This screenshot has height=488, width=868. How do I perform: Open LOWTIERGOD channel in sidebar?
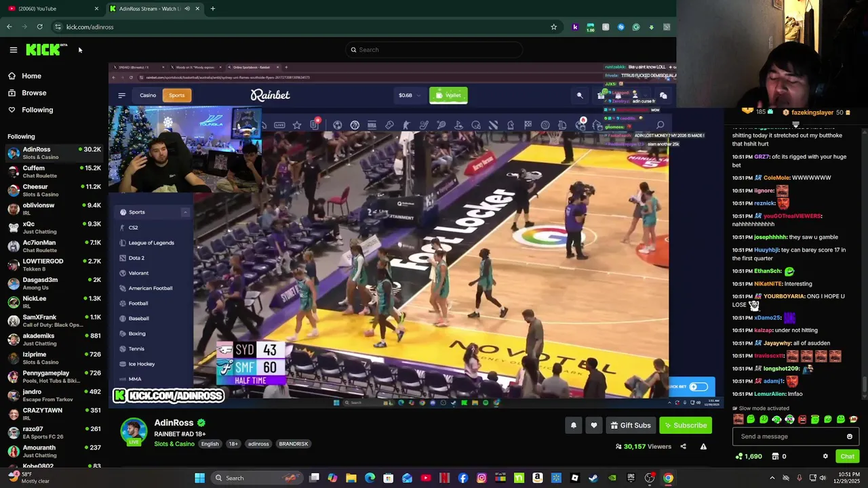tap(54, 265)
